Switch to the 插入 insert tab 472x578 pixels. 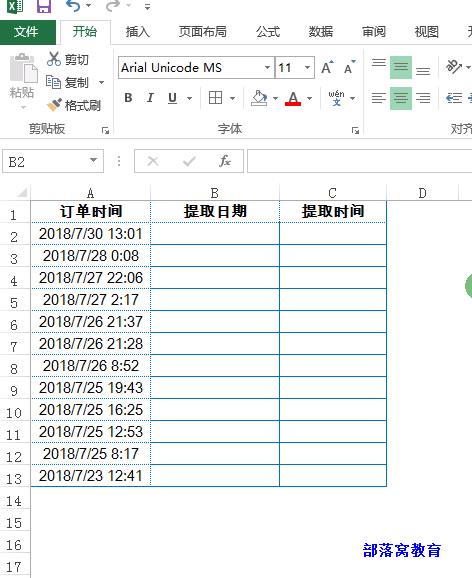138,32
